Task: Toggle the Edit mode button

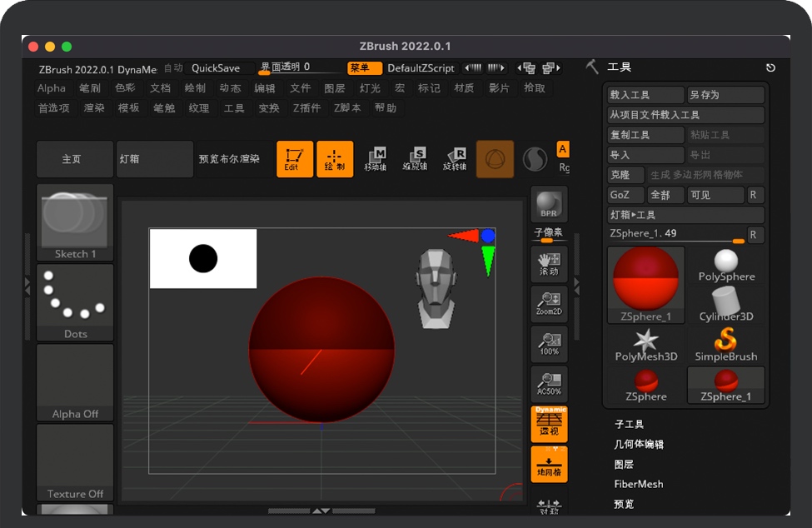Action: [294, 159]
